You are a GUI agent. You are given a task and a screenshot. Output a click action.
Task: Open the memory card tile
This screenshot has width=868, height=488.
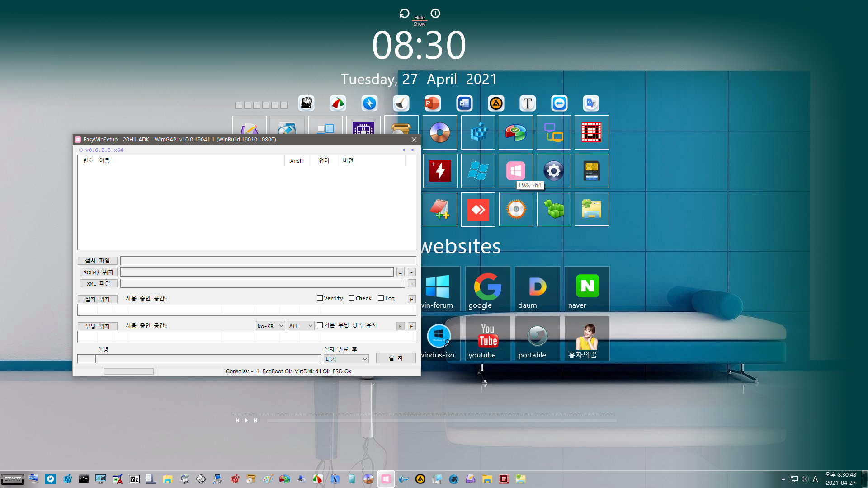(x=592, y=171)
